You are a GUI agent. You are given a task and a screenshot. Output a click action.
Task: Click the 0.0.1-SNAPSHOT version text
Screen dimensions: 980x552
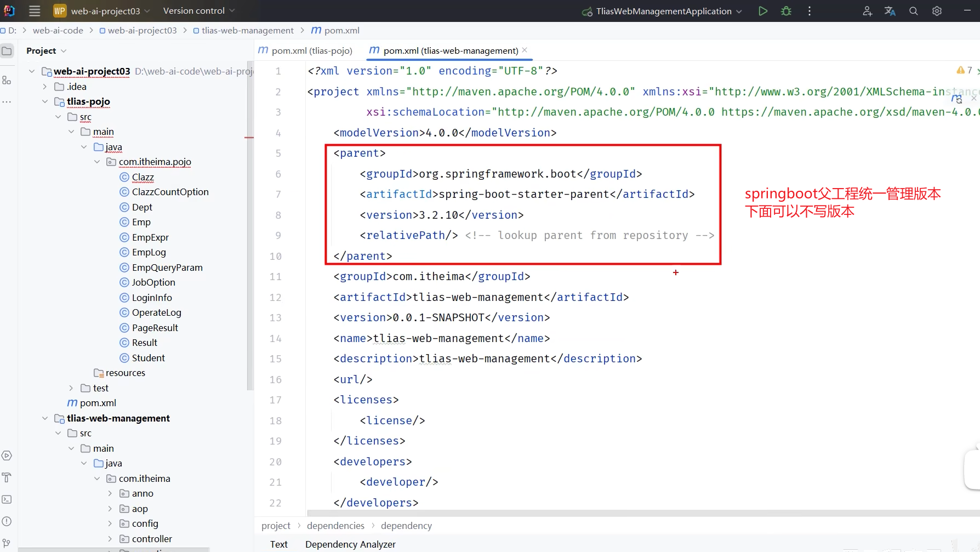point(438,317)
